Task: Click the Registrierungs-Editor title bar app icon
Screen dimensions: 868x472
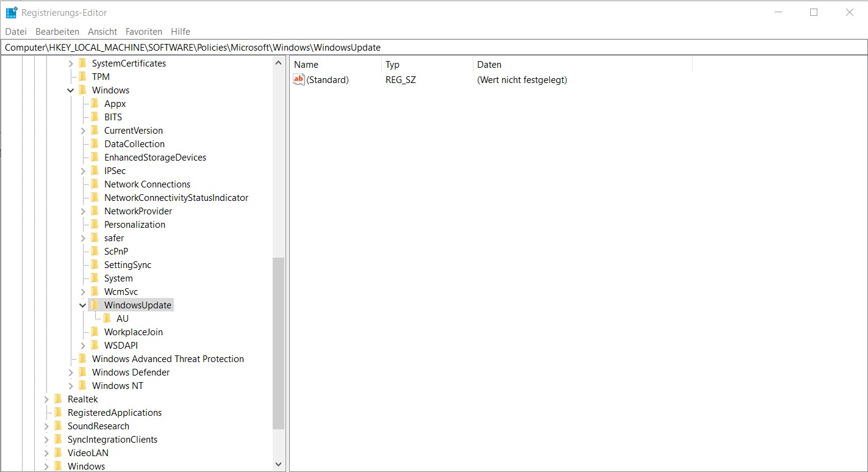Action: 12,12
